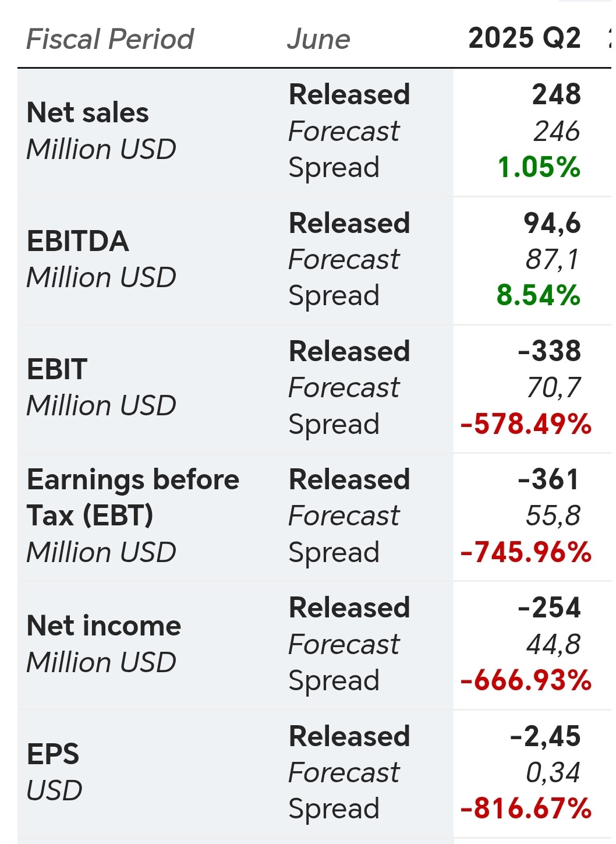Viewport: 616px width, 844px height.
Task: Select the EPS released value -2,45
Action: 545,736
